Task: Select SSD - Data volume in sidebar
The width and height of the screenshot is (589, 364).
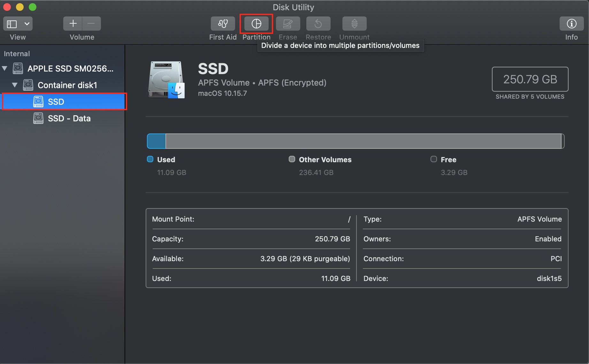Action: pos(63,118)
